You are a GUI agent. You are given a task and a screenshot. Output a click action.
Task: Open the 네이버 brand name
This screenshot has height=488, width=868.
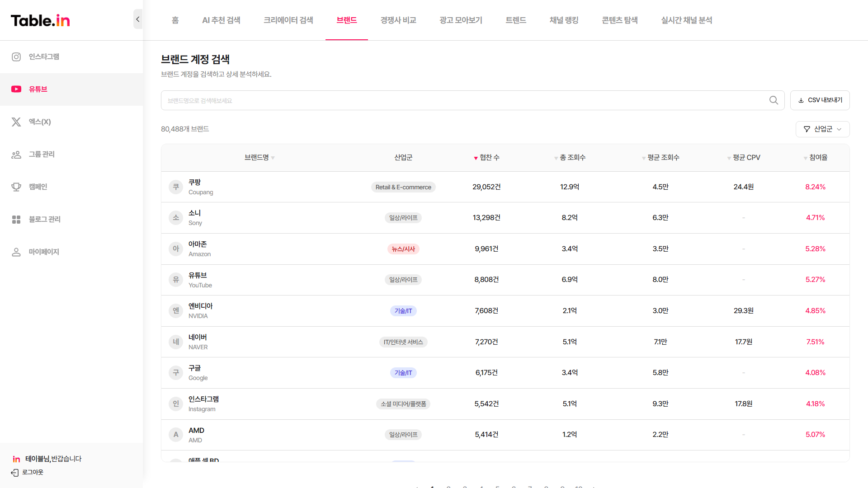point(198,338)
